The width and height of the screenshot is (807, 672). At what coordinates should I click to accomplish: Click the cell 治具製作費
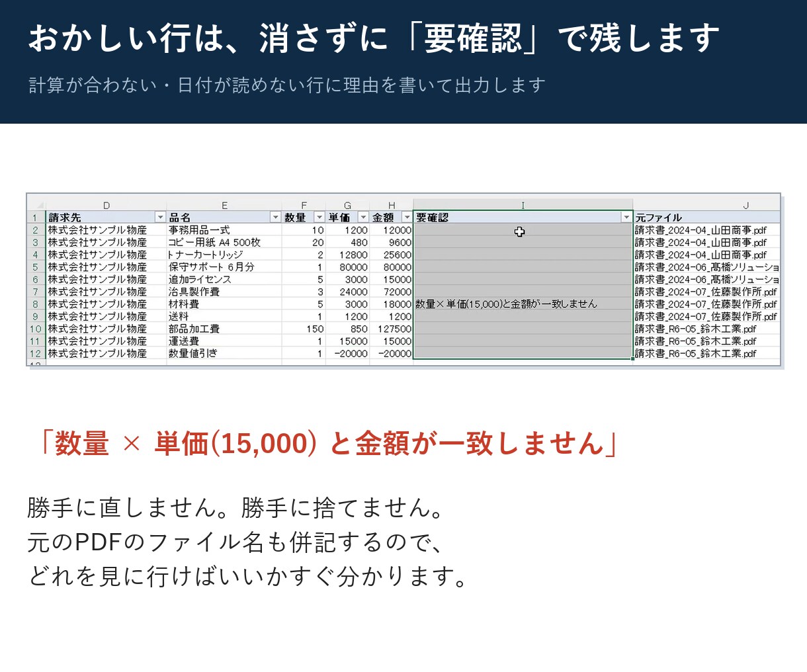tap(224, 292)
